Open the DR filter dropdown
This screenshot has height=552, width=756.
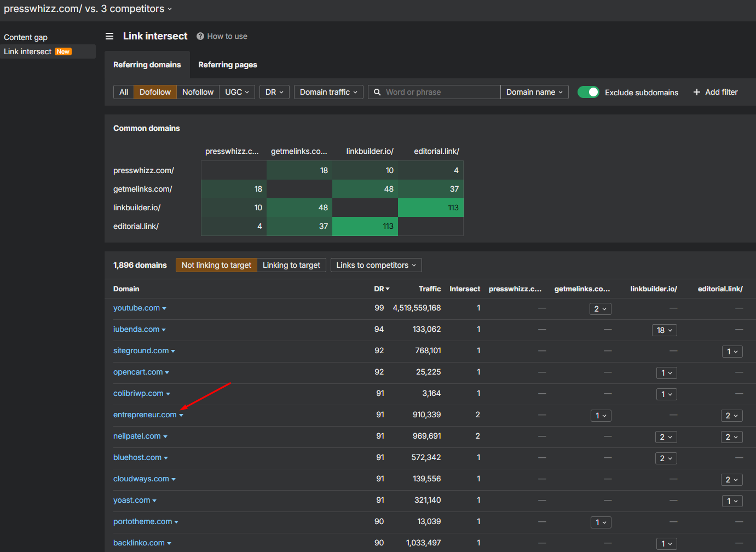[x=274, y=92]
